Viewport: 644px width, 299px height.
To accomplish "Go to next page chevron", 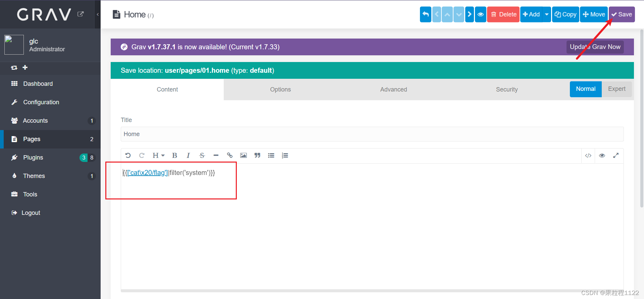I will pyautogui.click(x=470, y=14).
